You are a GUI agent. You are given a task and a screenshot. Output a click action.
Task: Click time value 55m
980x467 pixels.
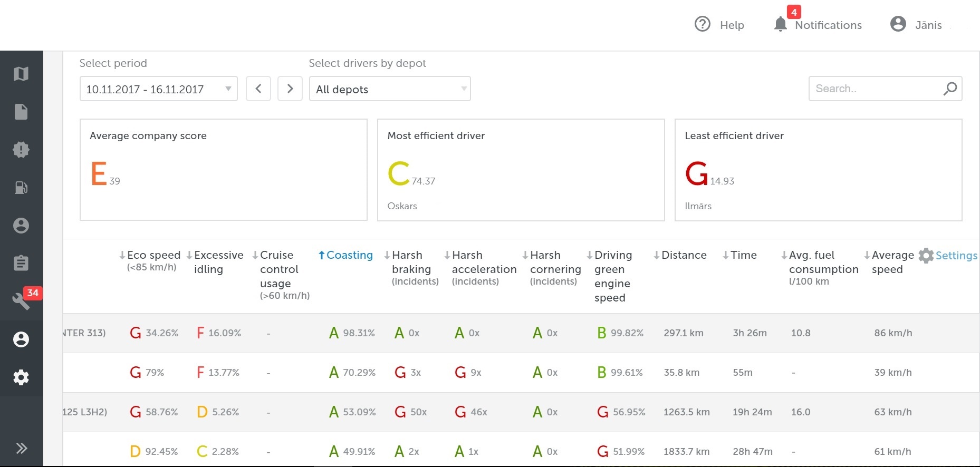[742, 373]
